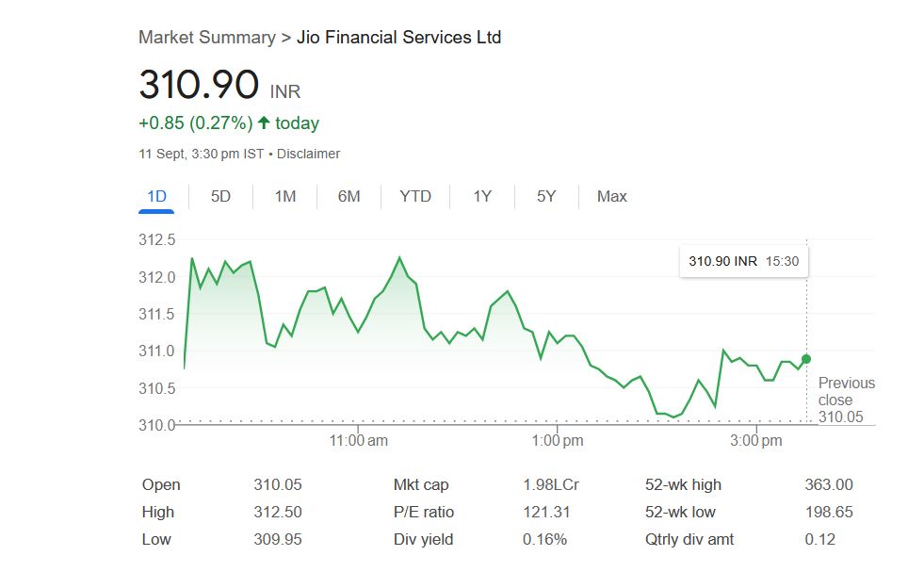Screen dimensions: 924x572
Task: Click the green up arrow beside today
Action: click(x=264, y=123)
